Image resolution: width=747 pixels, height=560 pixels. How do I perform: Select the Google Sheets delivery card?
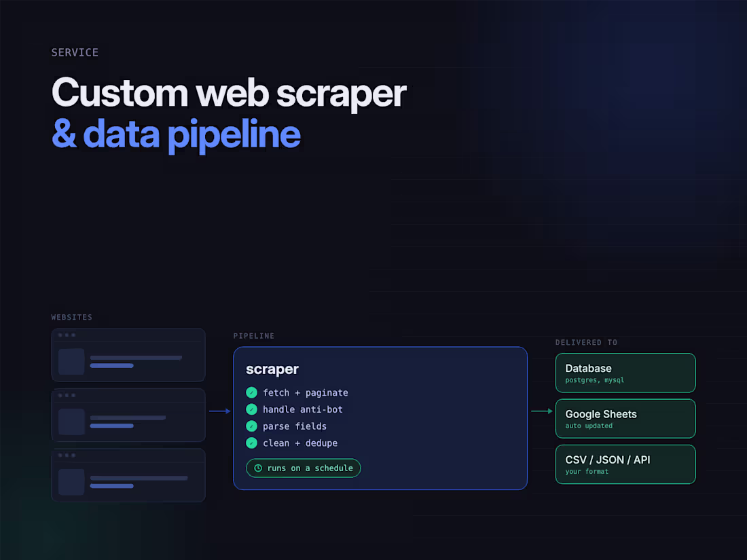[625, 419]
